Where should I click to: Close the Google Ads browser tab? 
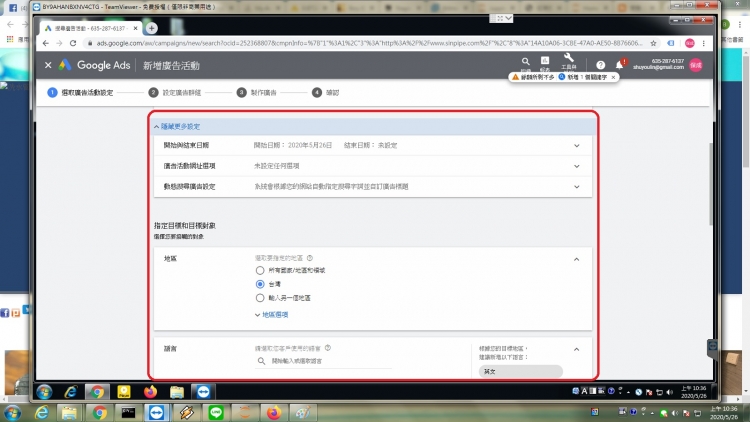135,28
